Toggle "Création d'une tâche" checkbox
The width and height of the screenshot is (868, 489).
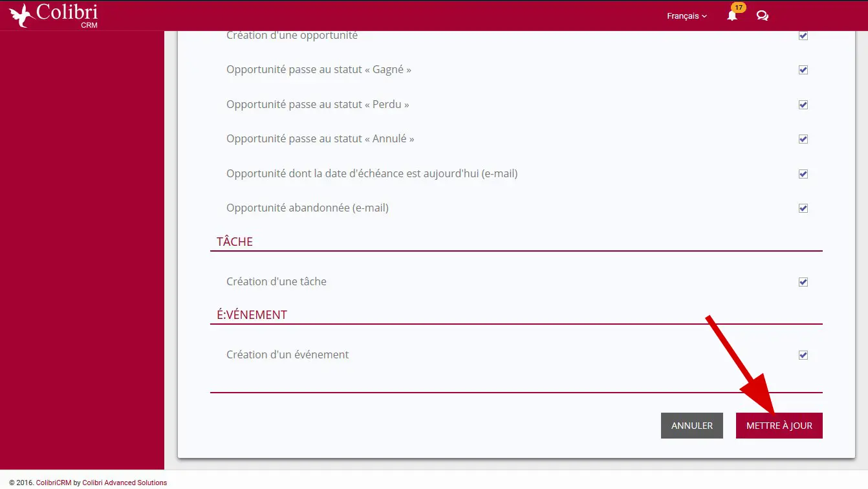pyautogui.click(x=803, y=282)
